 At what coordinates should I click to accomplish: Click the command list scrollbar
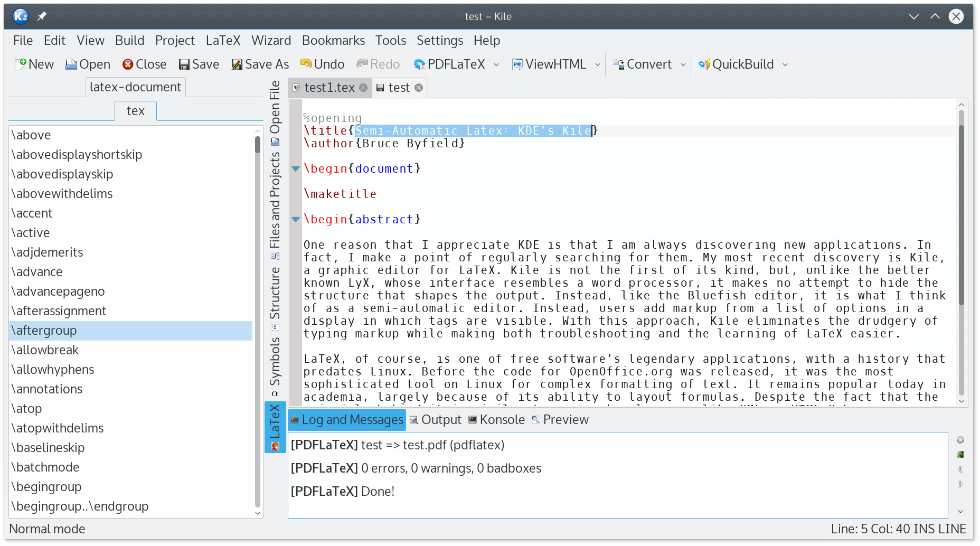258,322
